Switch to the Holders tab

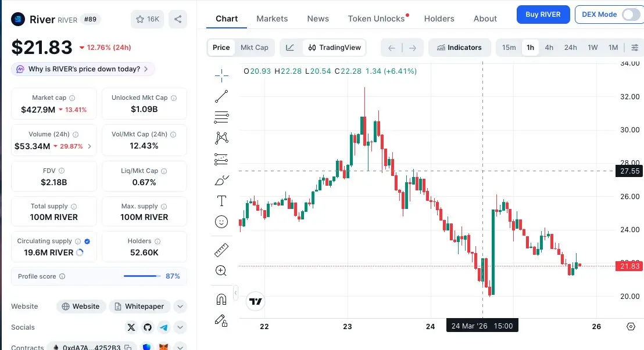pyautogui.click(x=439, y=19)
